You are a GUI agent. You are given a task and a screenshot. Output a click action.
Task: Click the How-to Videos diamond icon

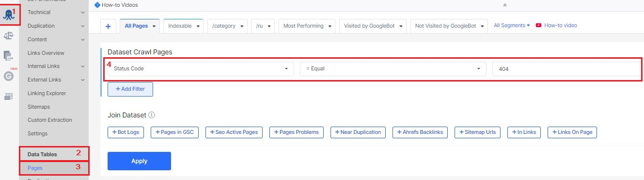click(97, 5)
